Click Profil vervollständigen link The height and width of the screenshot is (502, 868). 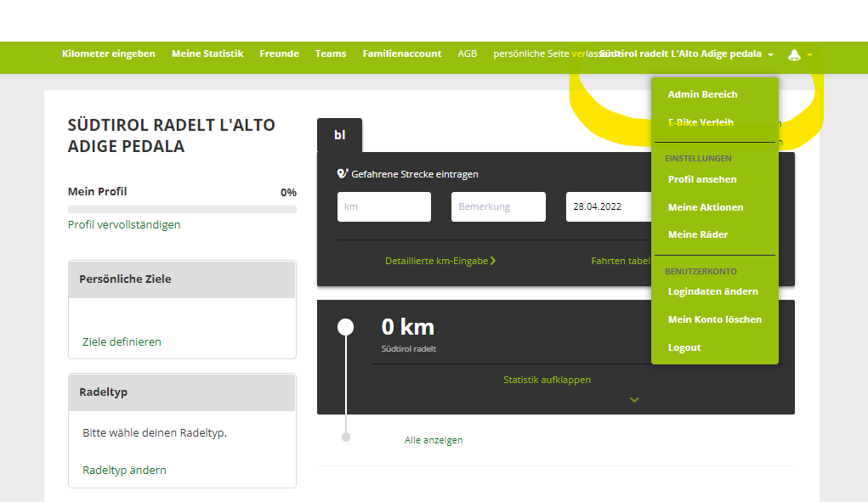pos(124,224)
